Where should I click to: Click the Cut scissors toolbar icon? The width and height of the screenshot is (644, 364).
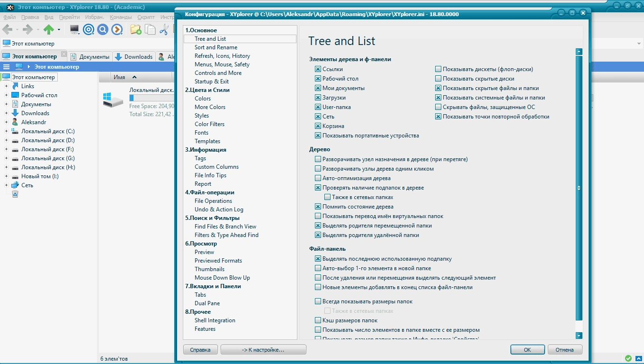click(164, 29)
